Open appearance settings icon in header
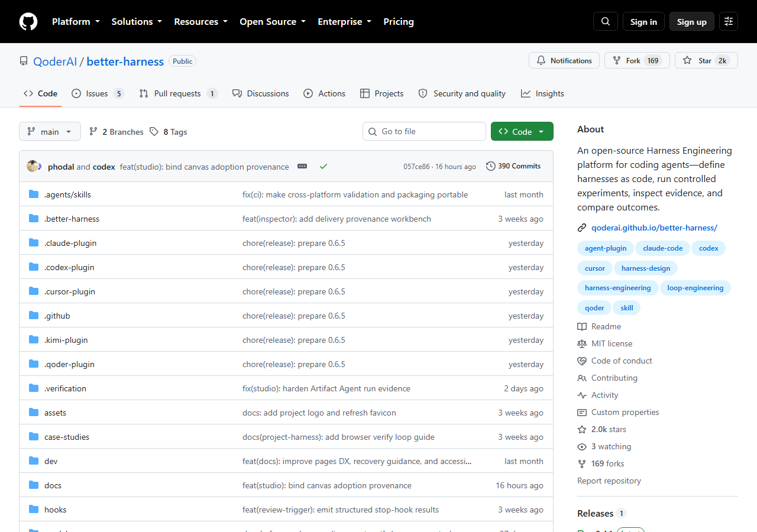Screen dimensions: 757x532 click(x=729, y=22)
